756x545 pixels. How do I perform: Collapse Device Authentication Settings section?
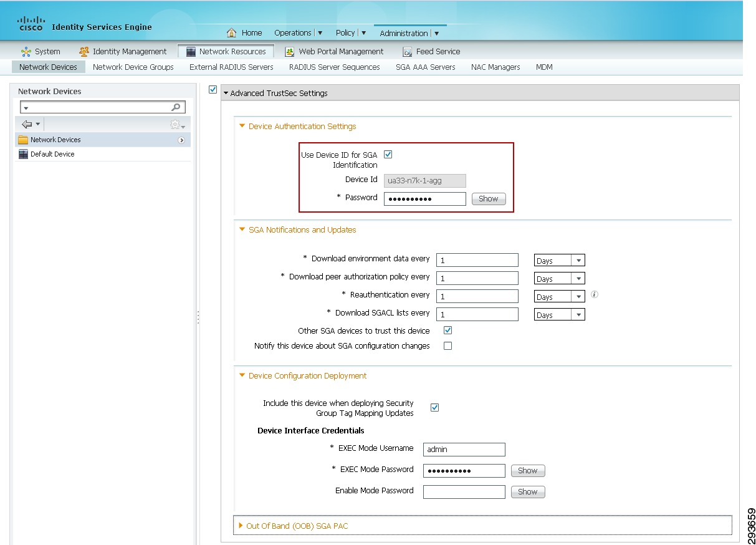pyautogui.click(x=242, y=126)
